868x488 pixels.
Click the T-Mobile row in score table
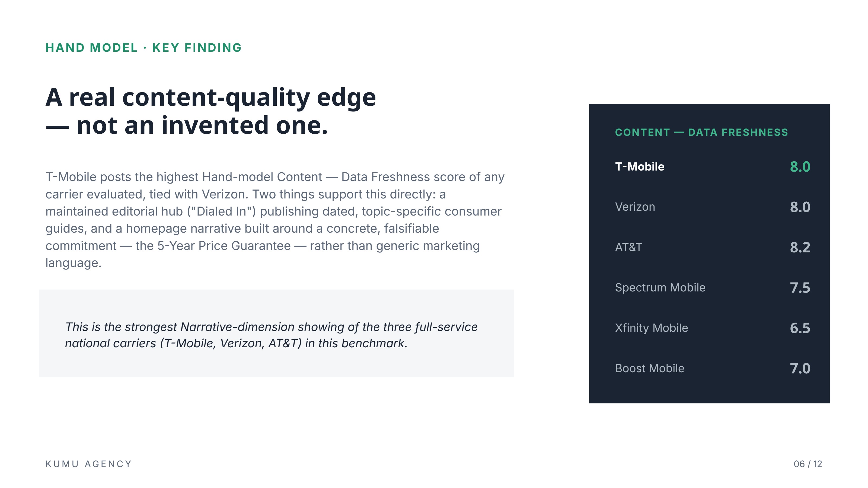point(712,167)
